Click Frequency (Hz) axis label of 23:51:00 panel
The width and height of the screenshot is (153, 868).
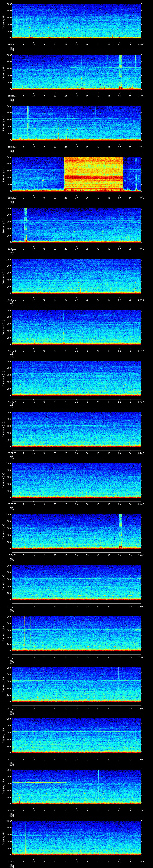(3, 378)
